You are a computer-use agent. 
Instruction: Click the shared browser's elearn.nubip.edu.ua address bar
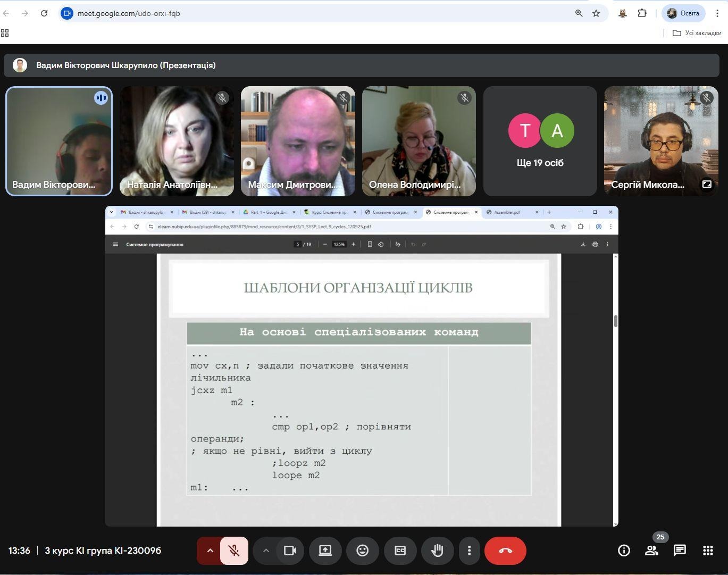[x=356, y=227]
